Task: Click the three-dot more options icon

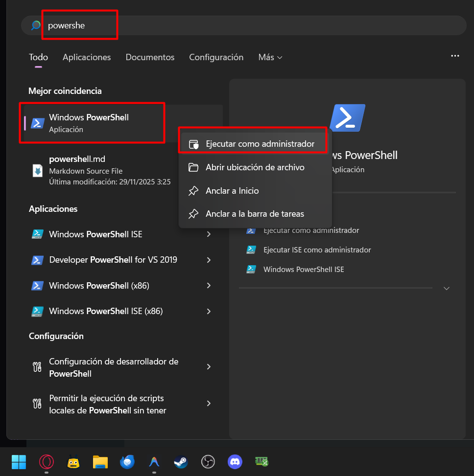Action: point(455,56)
